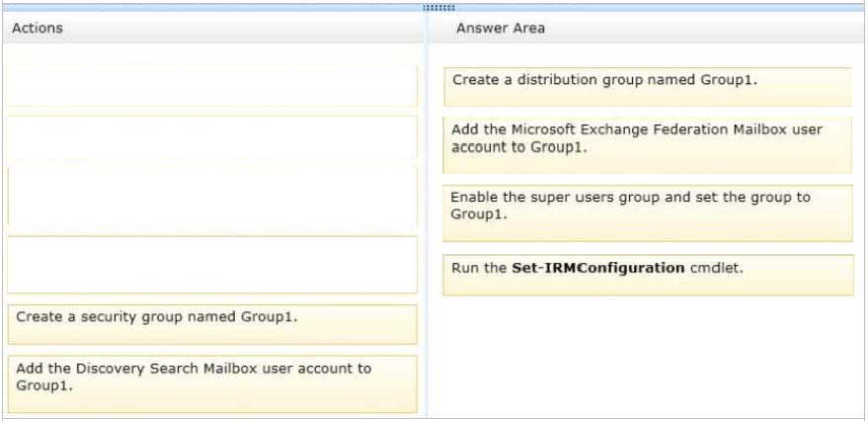This screenshot has height=421, width=868.
Task: Select 'Create a security group named Group1' action
Action: (x=211, y=323)
